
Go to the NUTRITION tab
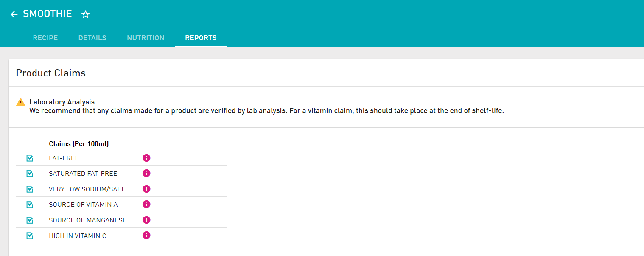point(146,38)
